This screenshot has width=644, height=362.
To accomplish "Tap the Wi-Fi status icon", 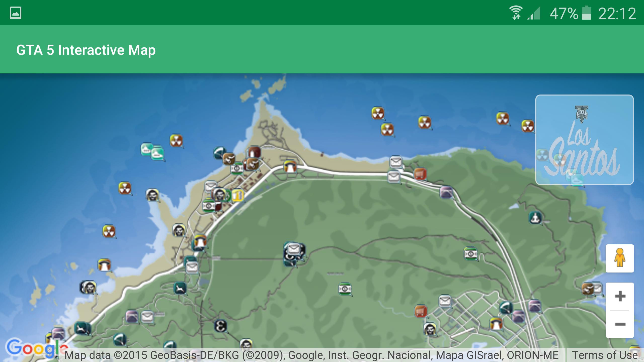I will point(516,13).
